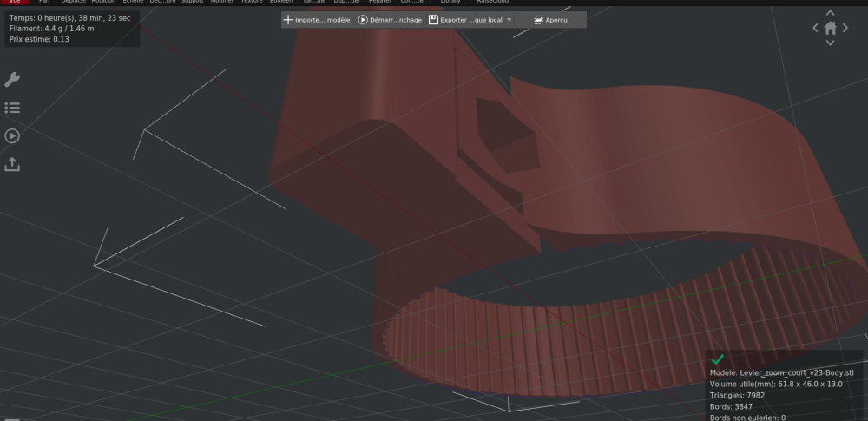Rotate view using the right chevron beside home

845,28
